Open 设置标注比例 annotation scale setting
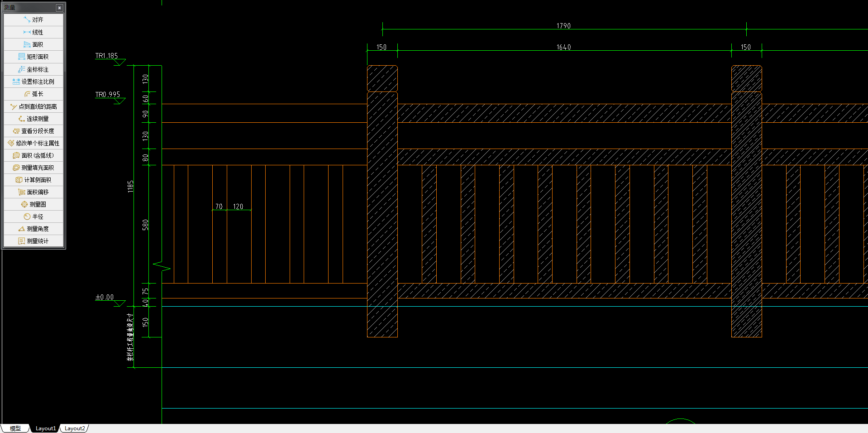The image size is (868, 433). click(x=33, y=82)
